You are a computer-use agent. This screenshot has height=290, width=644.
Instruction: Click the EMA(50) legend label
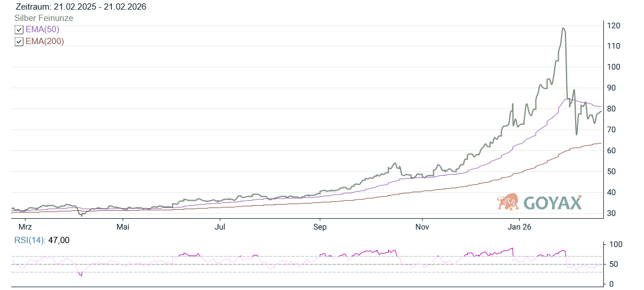[x=42, y=30]
